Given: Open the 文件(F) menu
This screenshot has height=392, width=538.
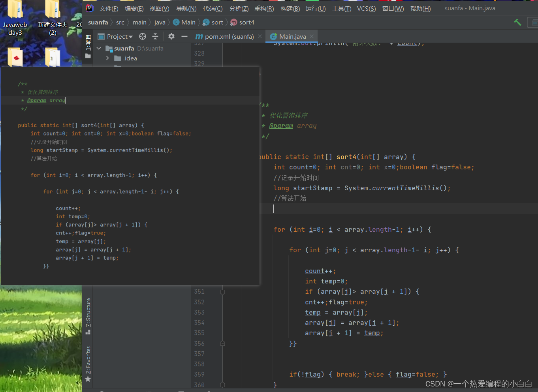Looking at the screenshot, I should click(109, 8).
